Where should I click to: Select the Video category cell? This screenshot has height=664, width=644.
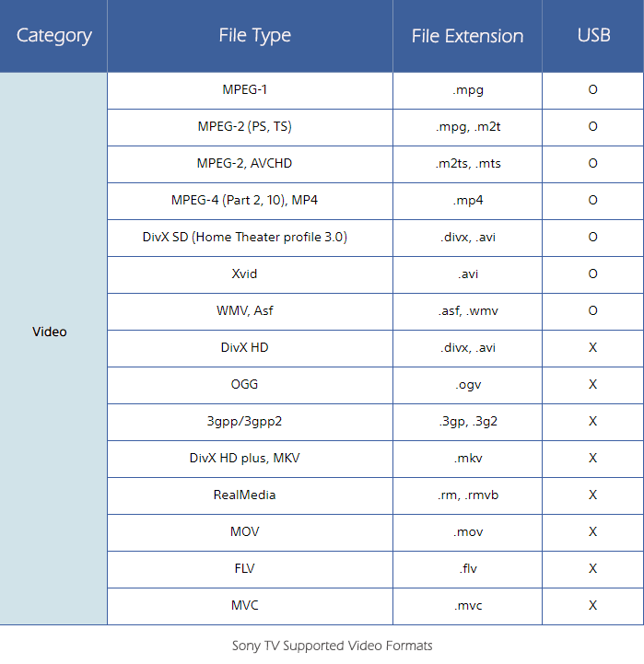[50, 332]
